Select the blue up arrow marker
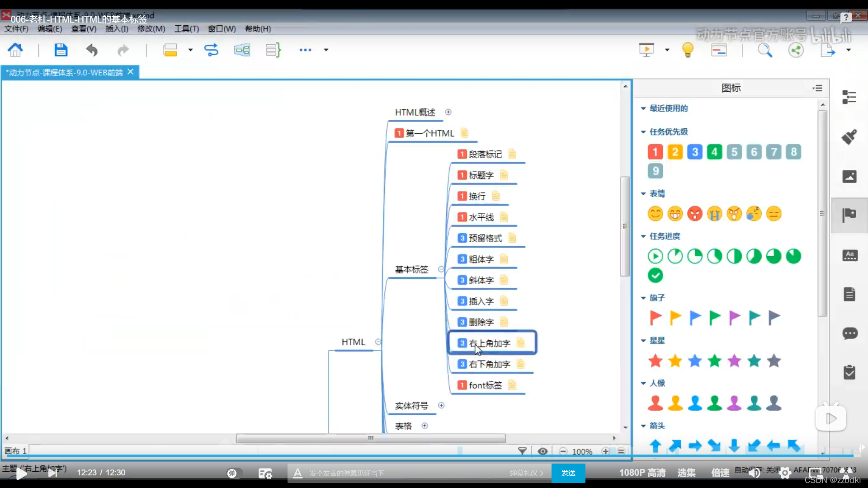868x488 pixels. [x=655, y=446]
